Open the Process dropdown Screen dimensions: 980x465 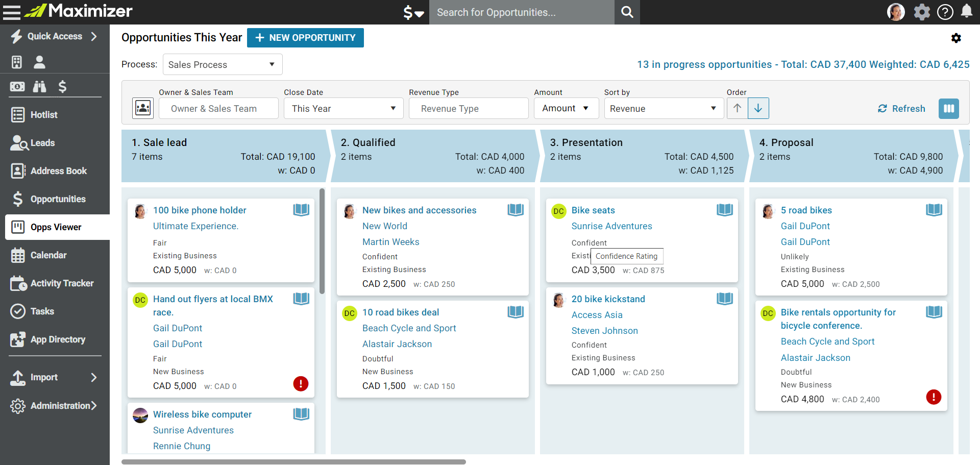(x=223, y=64)
